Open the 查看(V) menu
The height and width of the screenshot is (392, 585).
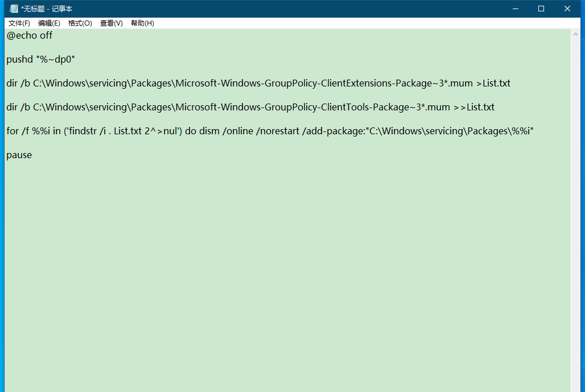click(x=111, y=23)
